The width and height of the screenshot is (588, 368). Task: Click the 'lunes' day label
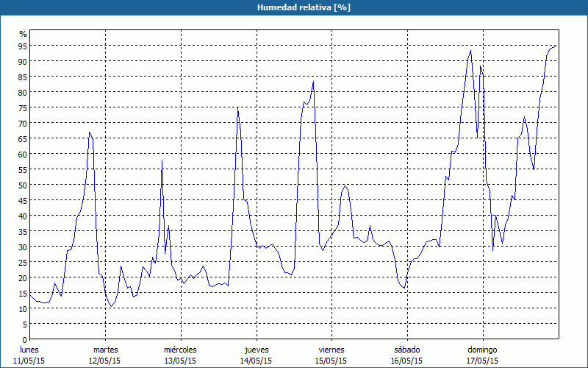click(30, 350)
